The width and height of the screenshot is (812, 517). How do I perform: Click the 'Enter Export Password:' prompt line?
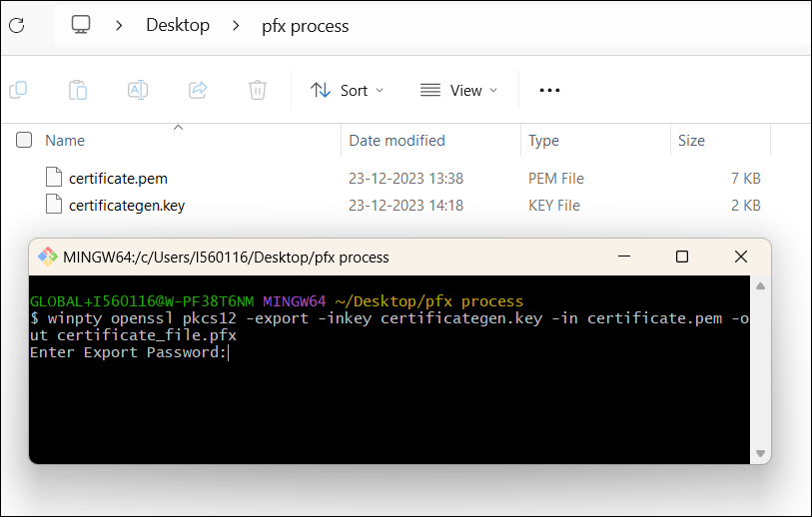(129, 352)
